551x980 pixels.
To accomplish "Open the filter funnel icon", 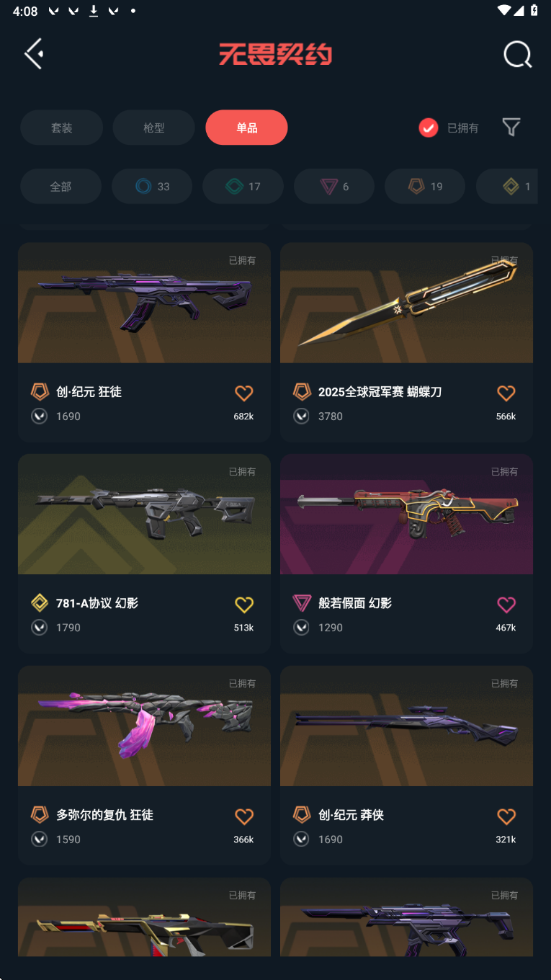I will pyautogui.click(x=511, y=128).
